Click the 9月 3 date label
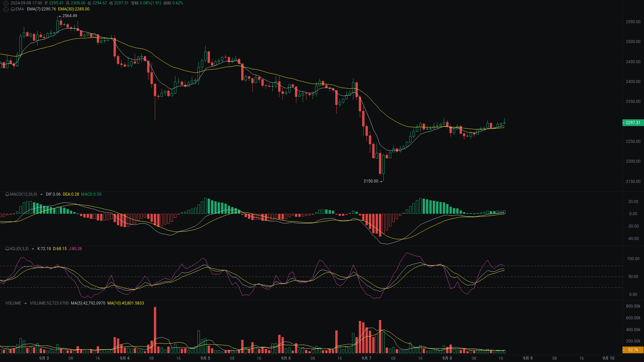 [44, 358]
